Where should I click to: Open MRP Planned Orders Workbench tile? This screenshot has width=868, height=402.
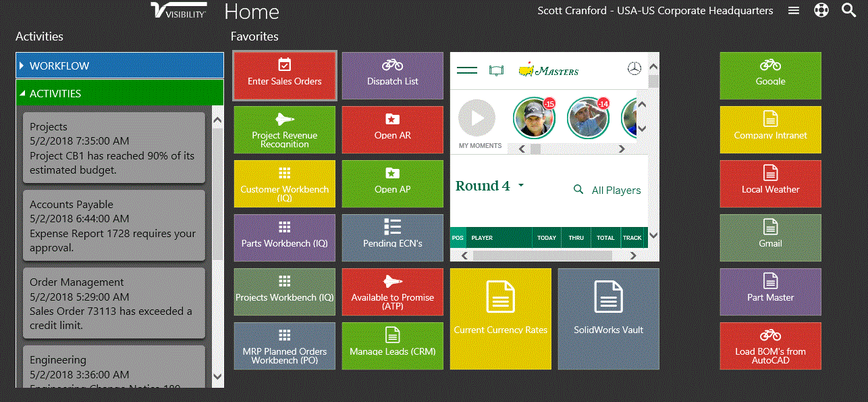point(285,346)
